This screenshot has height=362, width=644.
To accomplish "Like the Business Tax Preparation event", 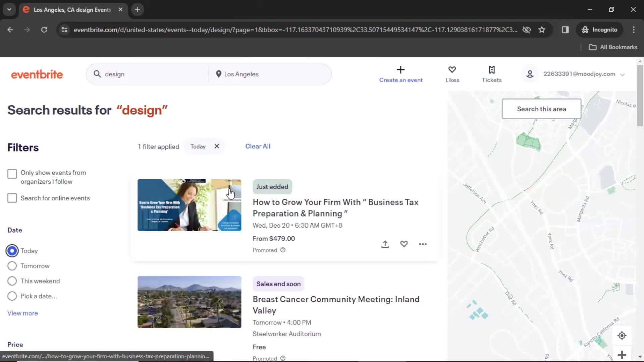I will tap(404, 244).
